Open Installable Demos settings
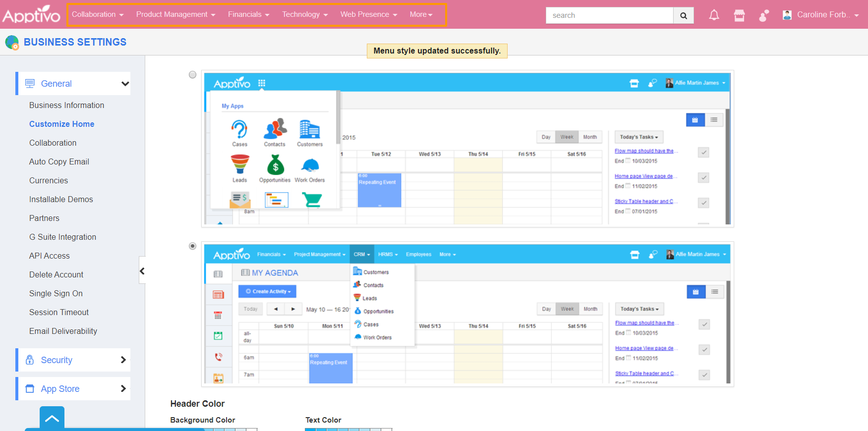The width and height of the screenshot is (868, 431). click(61, 199)
